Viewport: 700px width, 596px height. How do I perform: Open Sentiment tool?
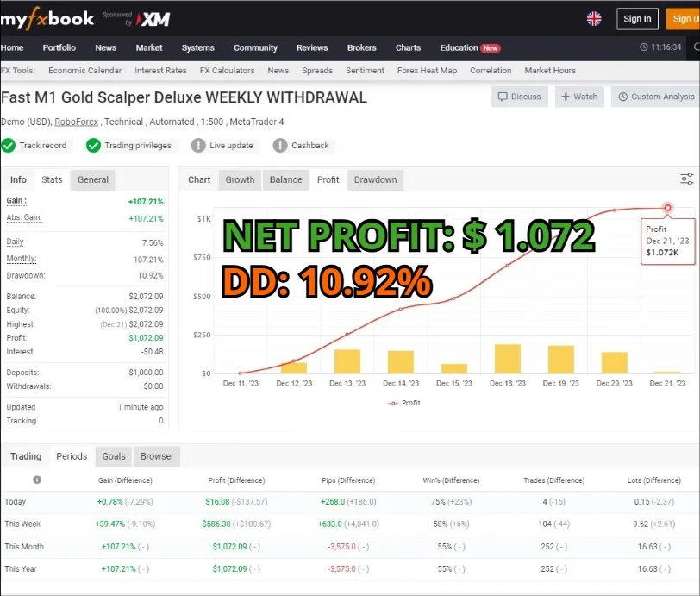pos(365,71)
